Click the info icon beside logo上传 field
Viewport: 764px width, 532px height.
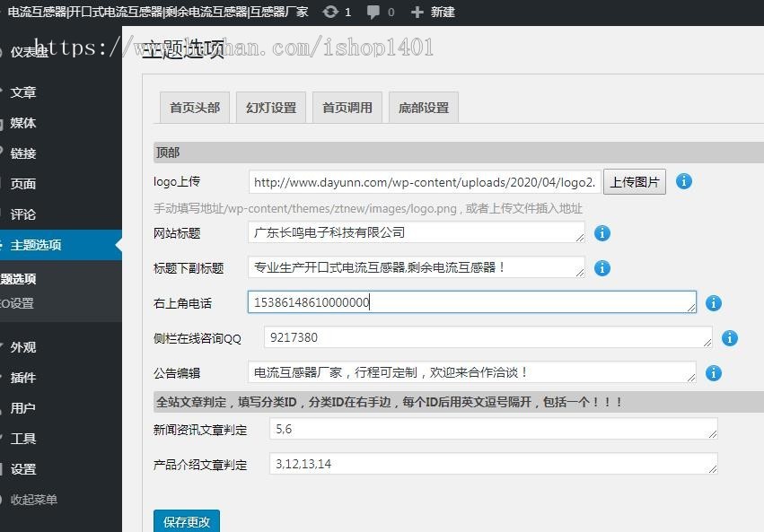click(683, 181)
